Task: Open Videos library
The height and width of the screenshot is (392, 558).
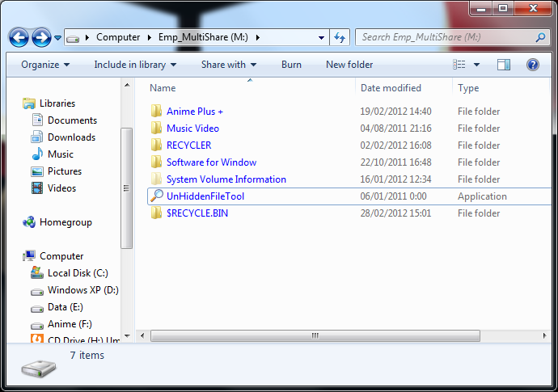Action: point(61,188)
